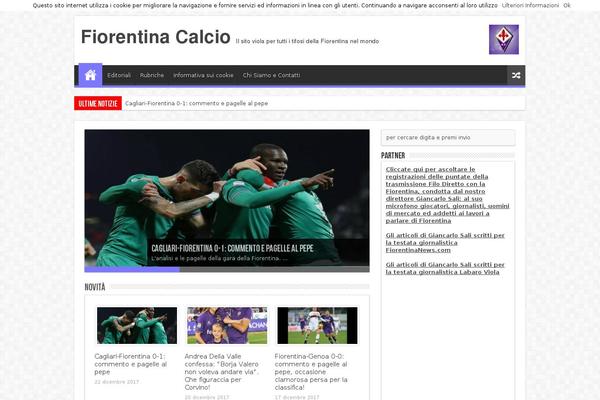Screen dimensions: 600x400
Task: Click the Fiorentina Calcio site title
Action: pyautogui.click(x=156, y=37)
